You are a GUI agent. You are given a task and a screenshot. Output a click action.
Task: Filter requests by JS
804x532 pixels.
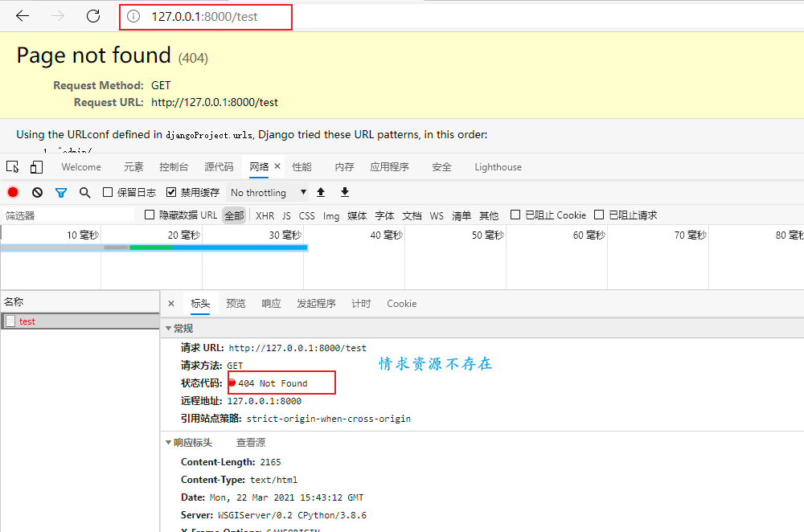tap(286, 215)
